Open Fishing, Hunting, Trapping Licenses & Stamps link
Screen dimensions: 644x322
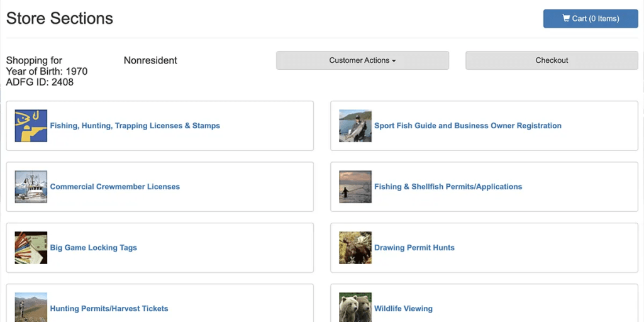135,126
